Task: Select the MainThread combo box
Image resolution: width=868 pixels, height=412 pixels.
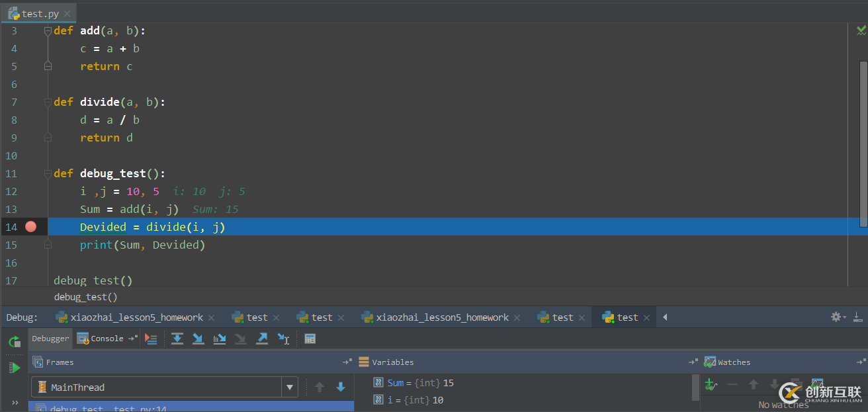Action: [165, 387]
